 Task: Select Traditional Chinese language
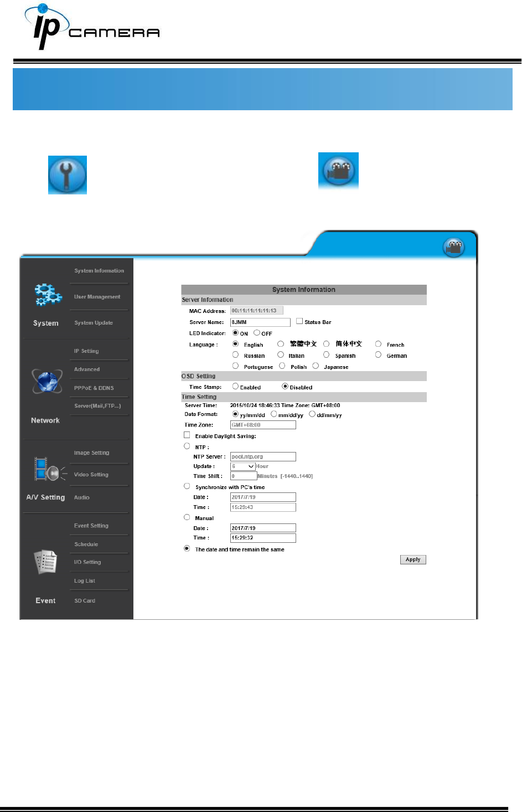pos(281,344)
